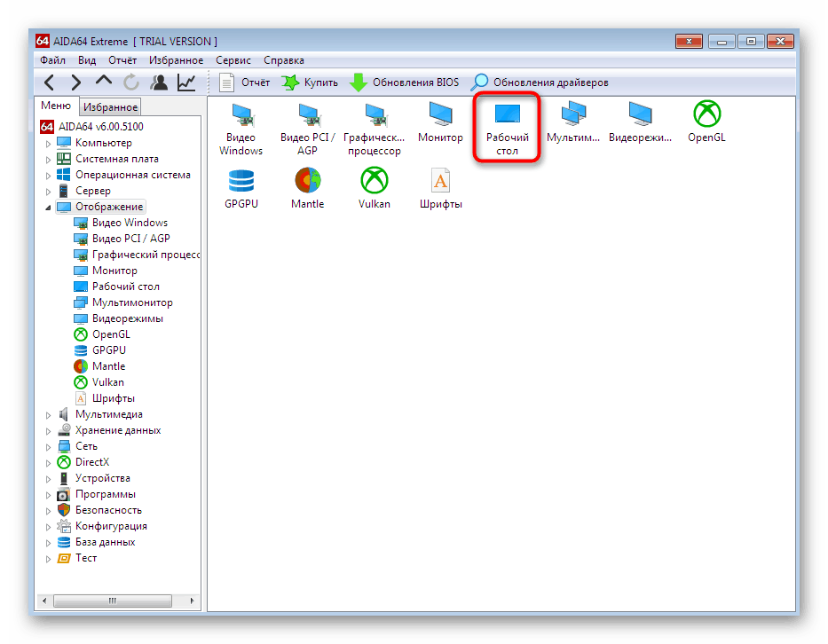Screen dimensions: 828x644
Task: Select Конфигурация in the tree
Action: click(102, 526)
